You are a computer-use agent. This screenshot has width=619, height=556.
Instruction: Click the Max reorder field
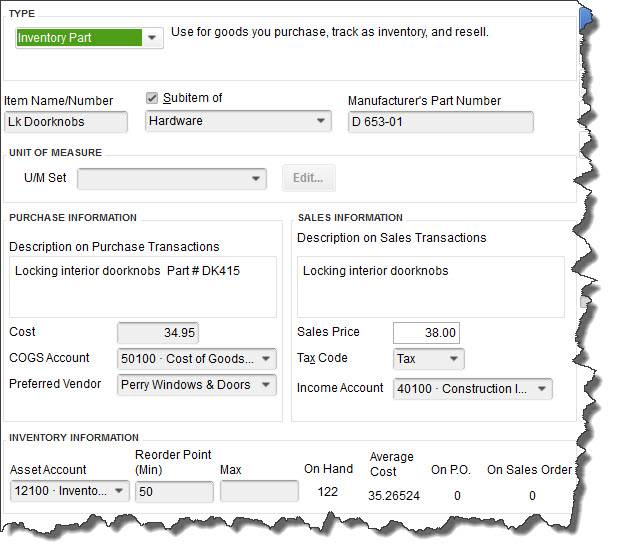[259, 491]
